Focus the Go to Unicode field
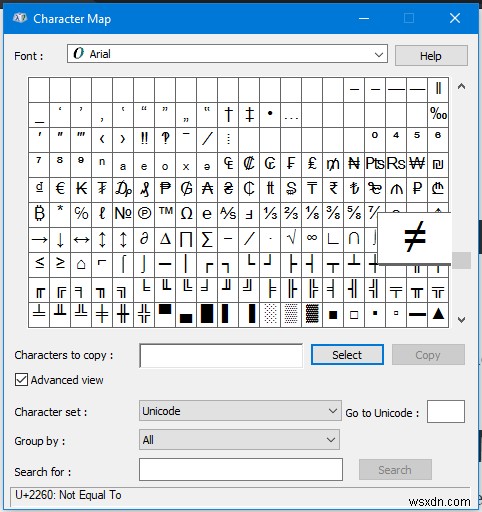The width and height of the screenshot is (482, 512). click(x=446, y=412)
